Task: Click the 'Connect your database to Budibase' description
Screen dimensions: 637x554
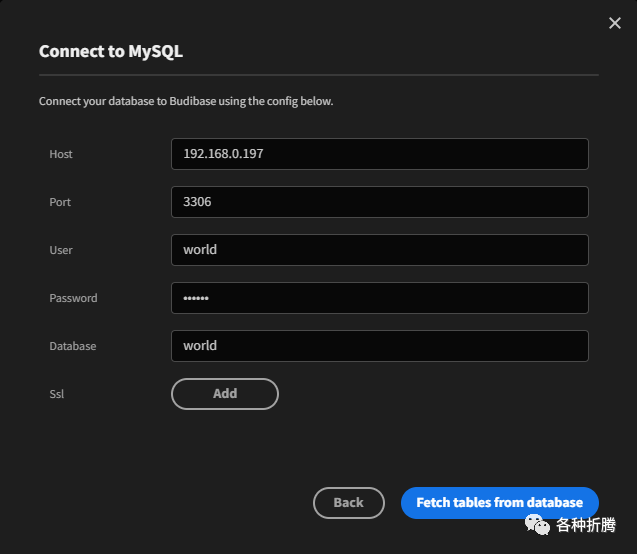Action: [186, 101]
